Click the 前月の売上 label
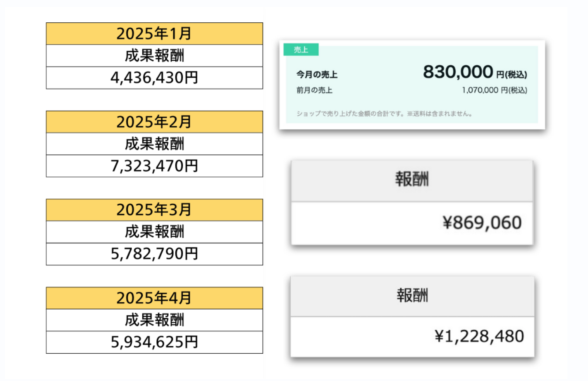588x381 pixels. point(314,90)
